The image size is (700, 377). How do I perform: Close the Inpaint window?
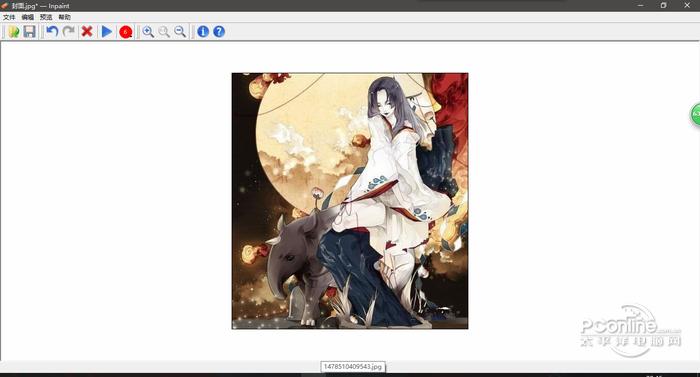click(x=687, y=5)
